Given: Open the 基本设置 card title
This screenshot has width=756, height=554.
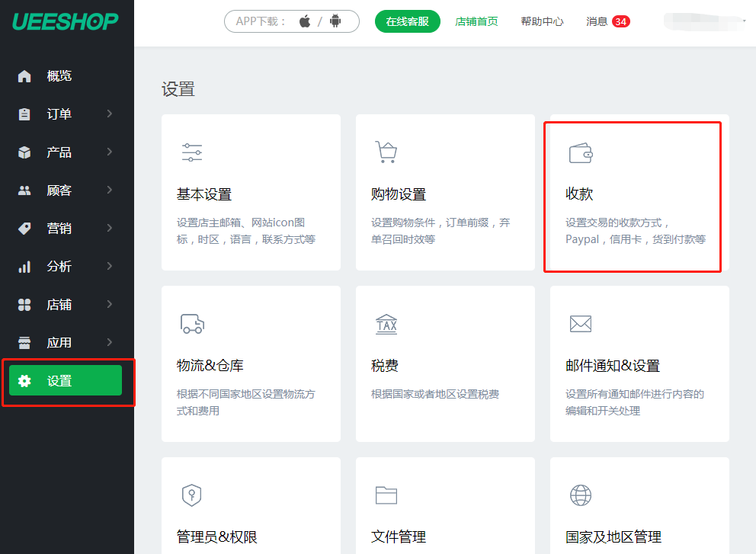Looking at the screenshot, I should pyautogui.click(x=204, y=194).
